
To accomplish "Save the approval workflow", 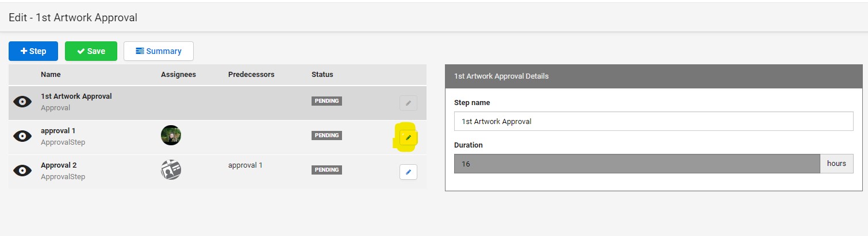I will click(x=91, y=51).
